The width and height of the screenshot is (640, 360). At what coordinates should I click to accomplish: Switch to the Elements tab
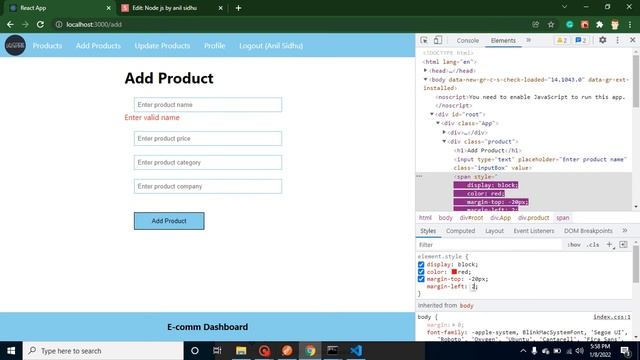[x=503, y=40]
